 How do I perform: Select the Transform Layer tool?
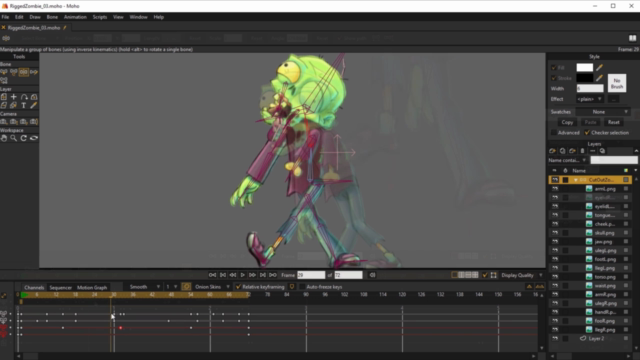click(4, 97)
